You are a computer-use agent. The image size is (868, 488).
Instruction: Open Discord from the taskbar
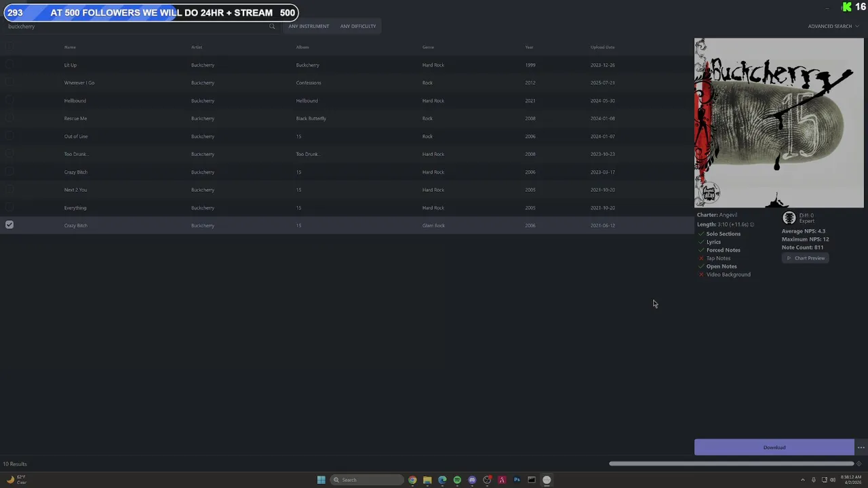point(472,480)
